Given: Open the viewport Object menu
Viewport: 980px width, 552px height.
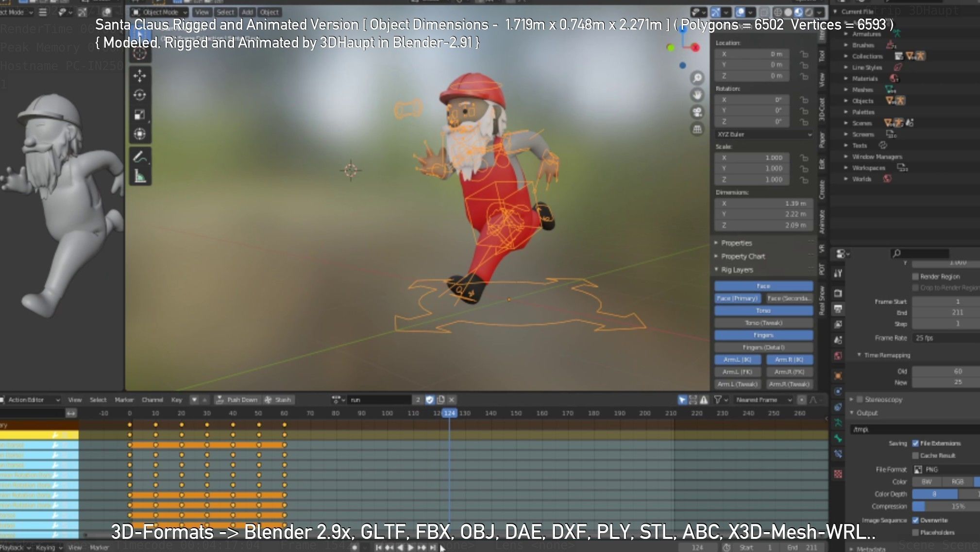Looking at the screenshot, I should (269, 12).
